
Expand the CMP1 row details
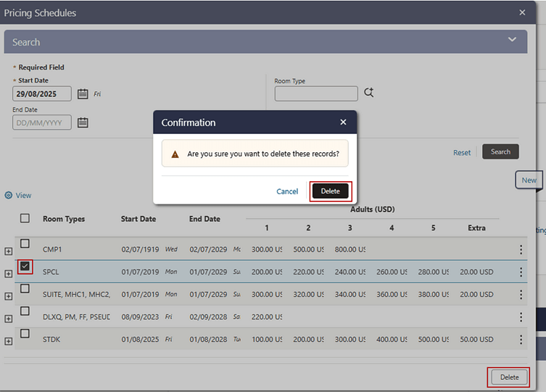point(9,251)
